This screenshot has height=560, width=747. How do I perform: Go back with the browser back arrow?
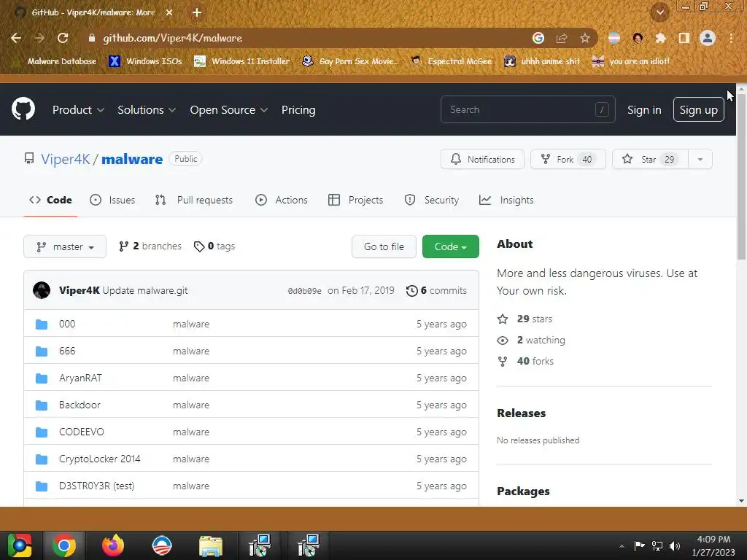coord(16,38)
